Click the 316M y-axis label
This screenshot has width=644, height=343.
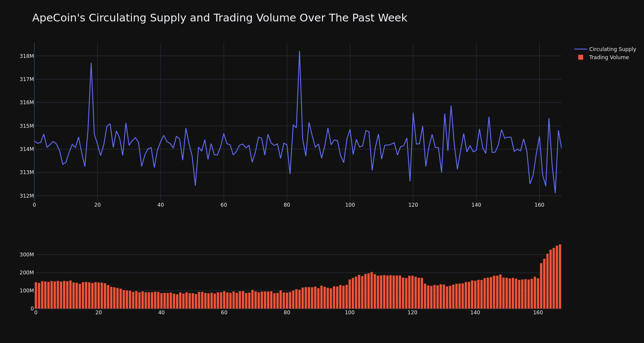coord(26,102)
